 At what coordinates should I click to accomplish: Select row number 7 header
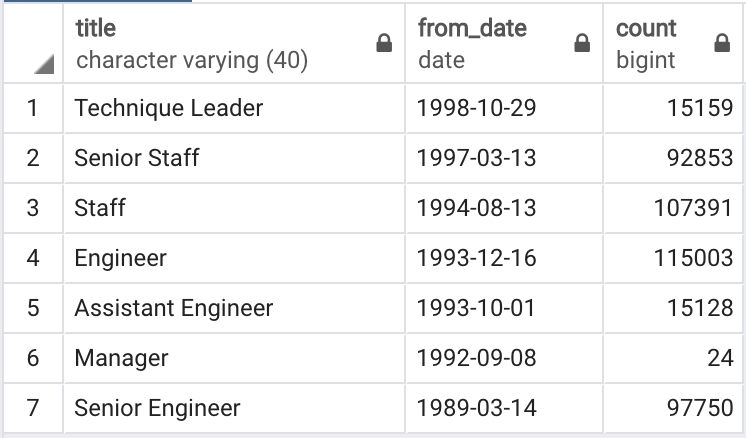(32, 408)
